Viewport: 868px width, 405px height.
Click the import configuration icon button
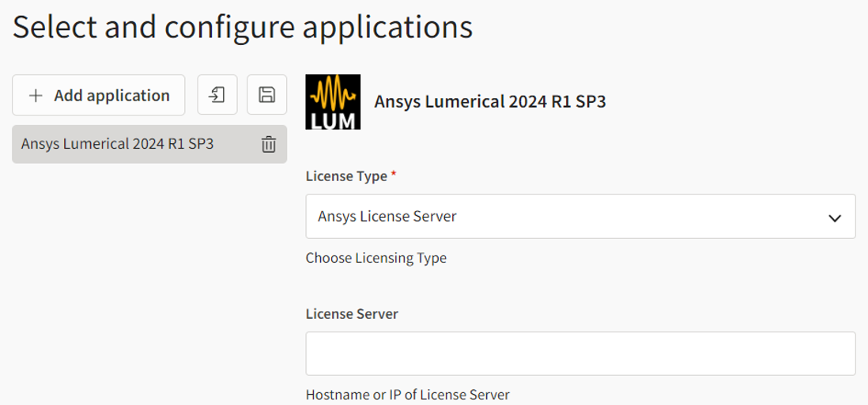tap(217, 95)
